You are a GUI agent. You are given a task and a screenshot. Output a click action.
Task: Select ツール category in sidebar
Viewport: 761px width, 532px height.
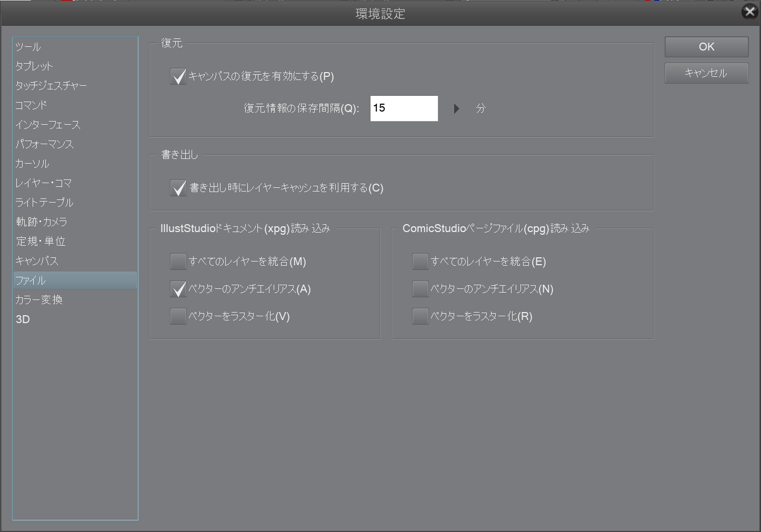[75, 47]
